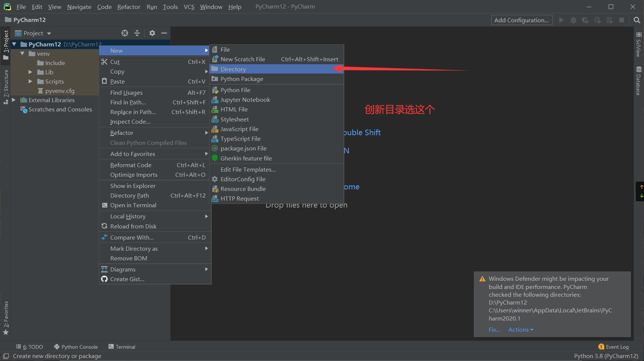Collapse all nodes in Project panel
Screen dimensions: 644x361
coord(137,33)
